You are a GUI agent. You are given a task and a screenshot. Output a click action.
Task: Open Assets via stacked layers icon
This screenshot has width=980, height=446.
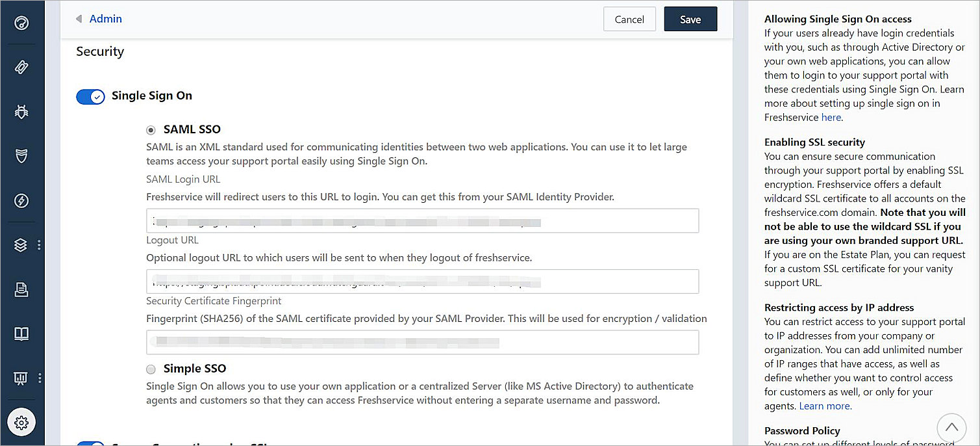click(21, 245)
